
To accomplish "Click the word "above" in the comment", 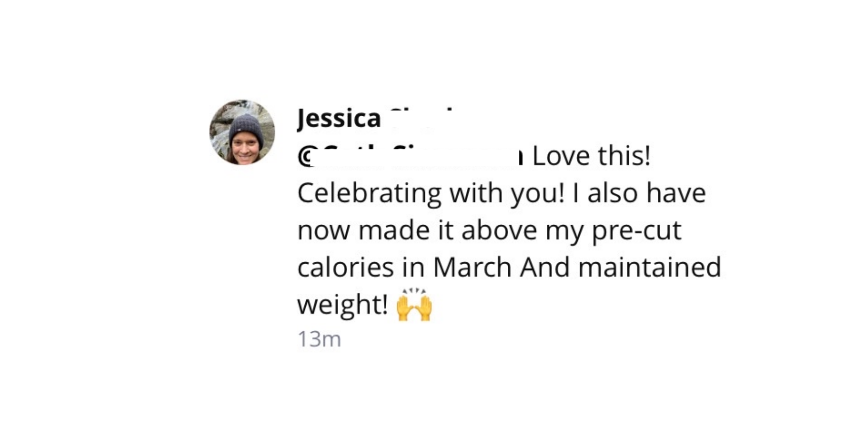I will [x=499, y=230].
